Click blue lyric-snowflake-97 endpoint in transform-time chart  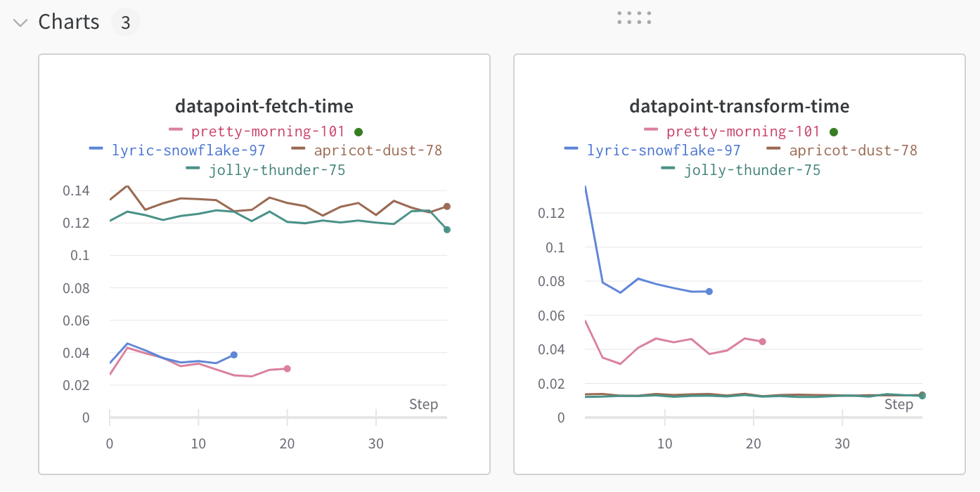[709, 291]
